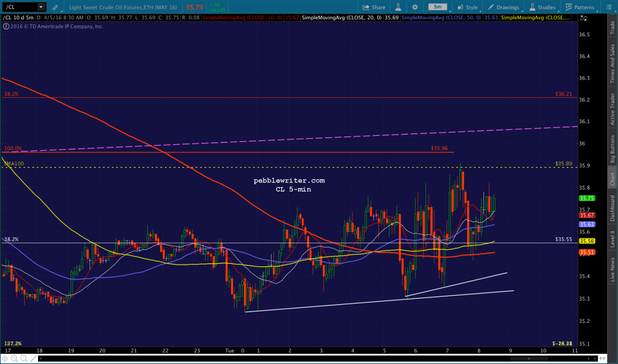
Task: Click the crosshair pan icon at bottom left
Action: coord(5,359)
